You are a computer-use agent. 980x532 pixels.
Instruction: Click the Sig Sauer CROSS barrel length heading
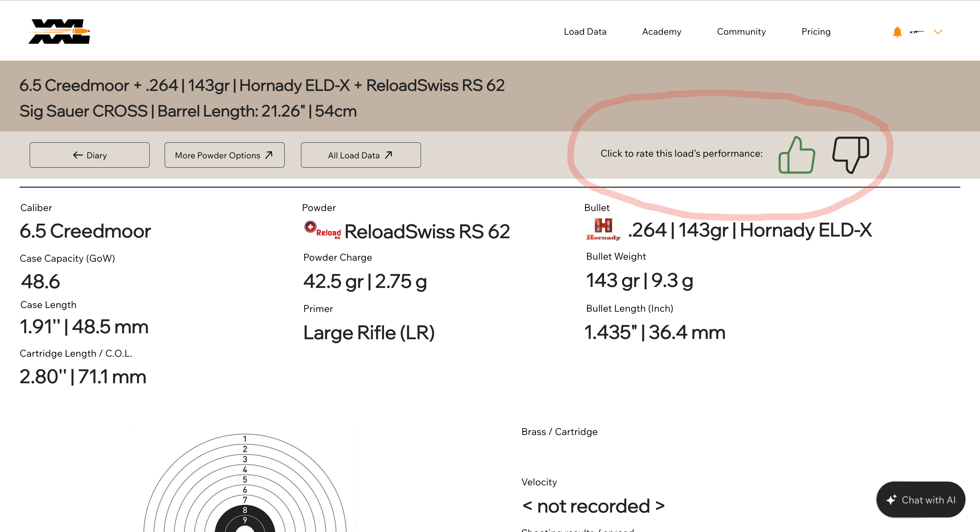pyautogui.click(x=188, y=111)
